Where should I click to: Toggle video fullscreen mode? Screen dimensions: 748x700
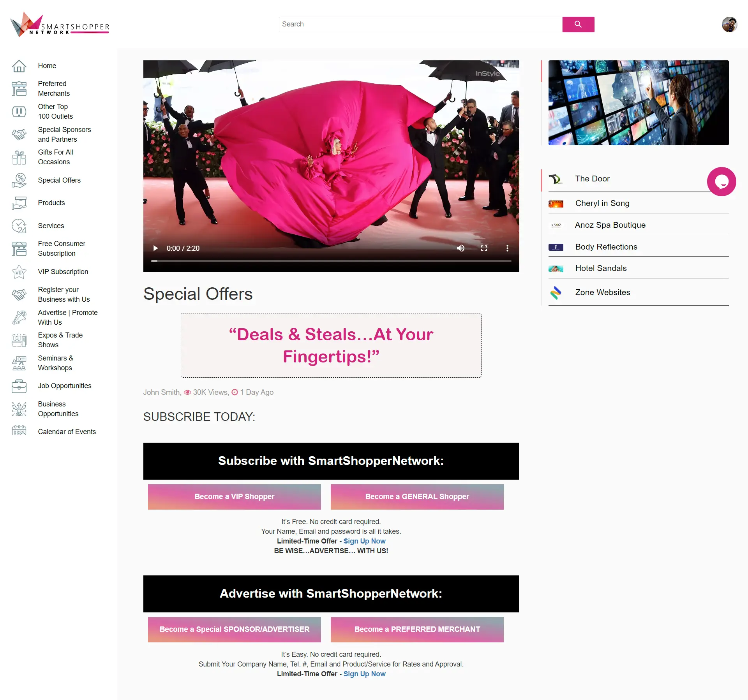coord(484,248)
